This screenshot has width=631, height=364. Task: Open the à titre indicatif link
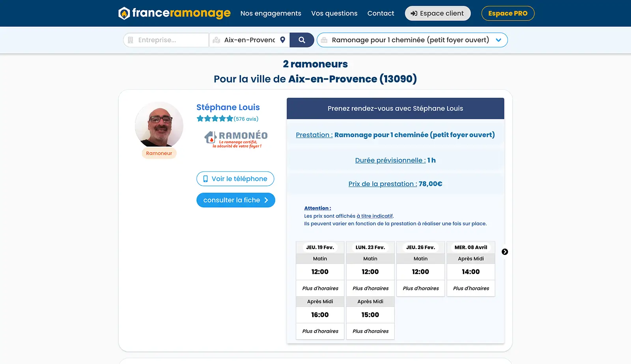pos(375,215)
